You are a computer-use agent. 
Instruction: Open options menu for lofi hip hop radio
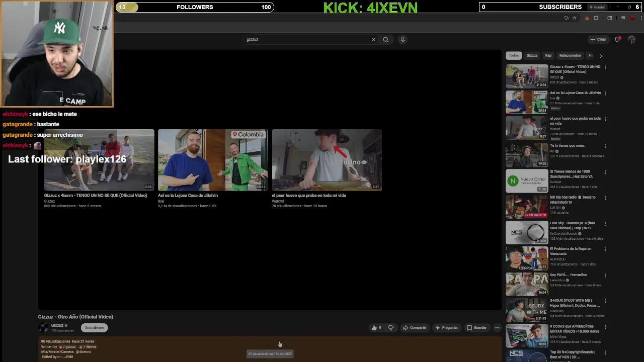tap(605, 198)
